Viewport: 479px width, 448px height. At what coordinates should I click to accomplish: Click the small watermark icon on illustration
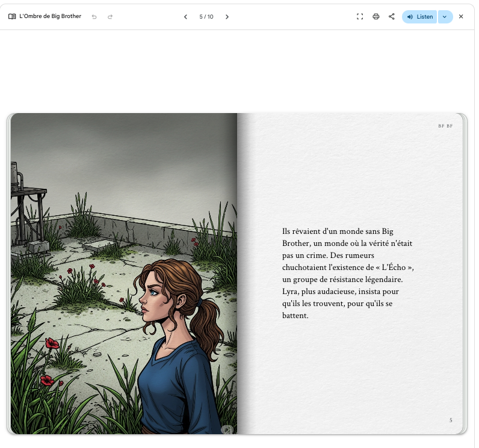coord(227,429)
